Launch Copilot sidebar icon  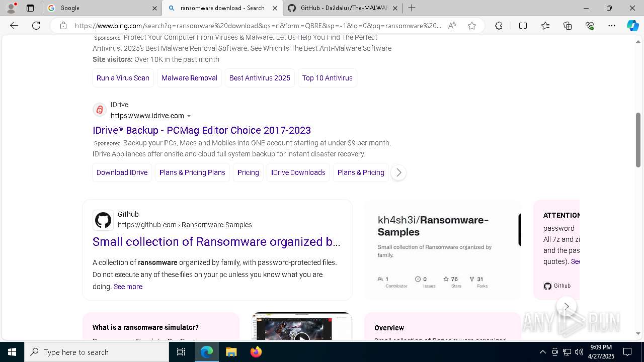pos(632,26)
